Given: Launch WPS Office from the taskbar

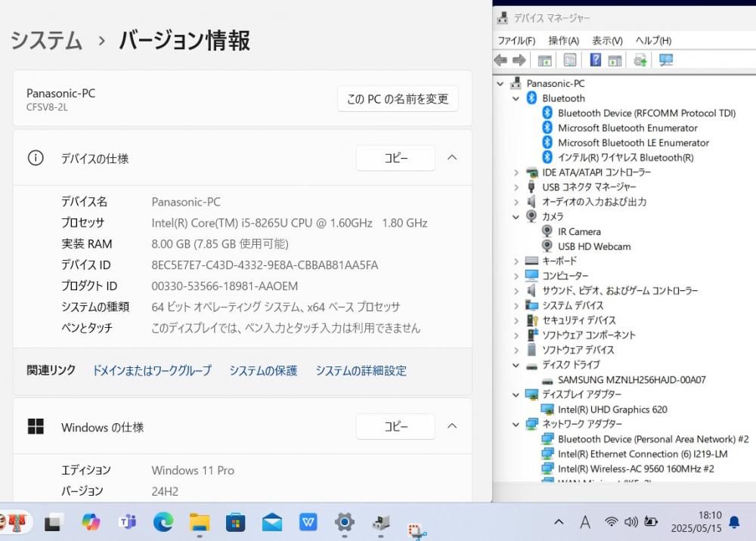Looking at the screenshot, I should pos(308,522).
